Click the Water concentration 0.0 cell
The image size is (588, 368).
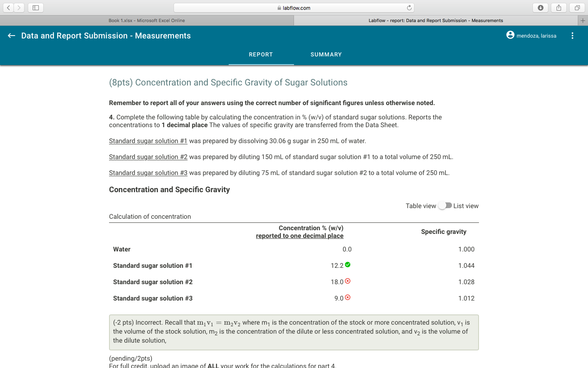(347, 249)
